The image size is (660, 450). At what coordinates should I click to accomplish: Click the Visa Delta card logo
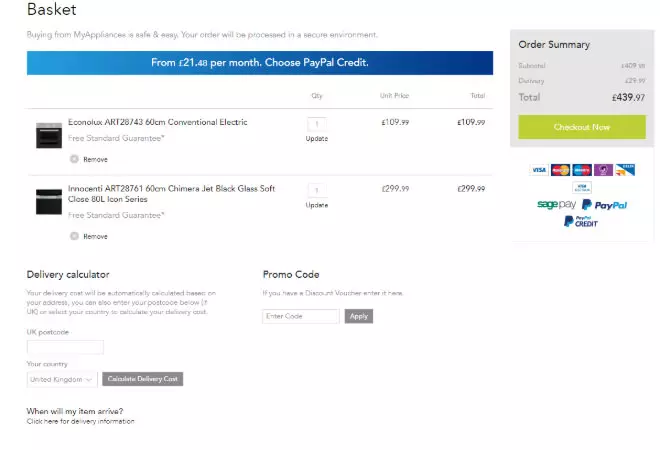pyautogui.click(x=625, y=170)
